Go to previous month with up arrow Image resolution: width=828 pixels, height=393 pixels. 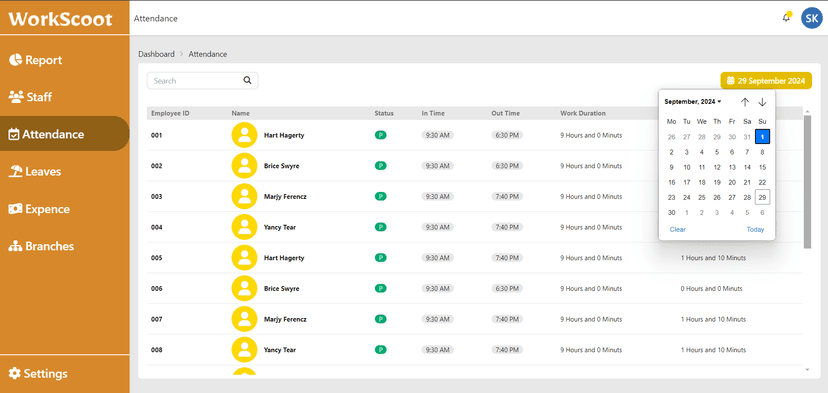tap(745, 102)
